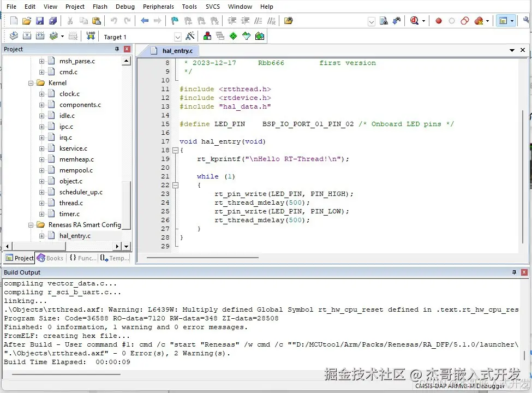This screenshot has width=532, height=393.
Task: Open the find text combo dropdown
Action: click(x=372, y=21)
